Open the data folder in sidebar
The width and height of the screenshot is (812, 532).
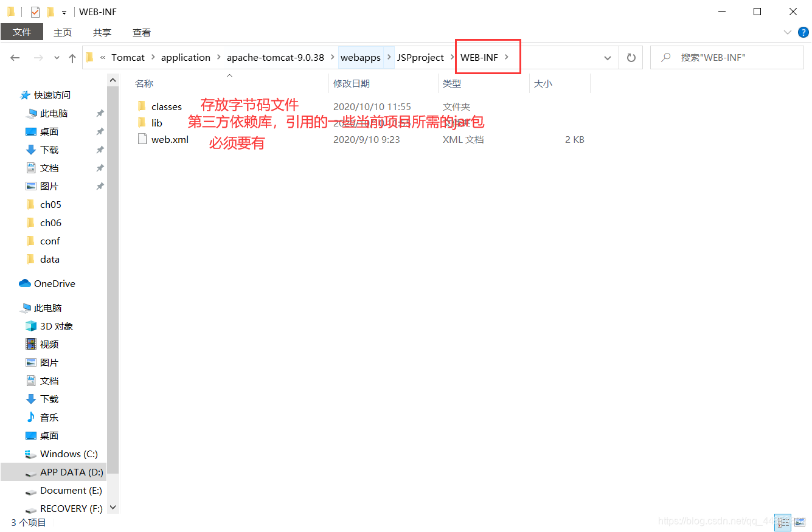point(50,259)
